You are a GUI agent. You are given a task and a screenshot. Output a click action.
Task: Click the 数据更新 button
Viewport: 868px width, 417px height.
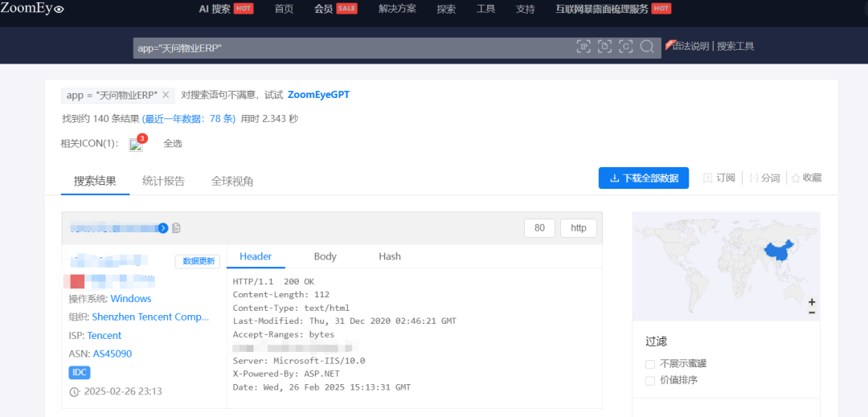[x=199, y=262]
